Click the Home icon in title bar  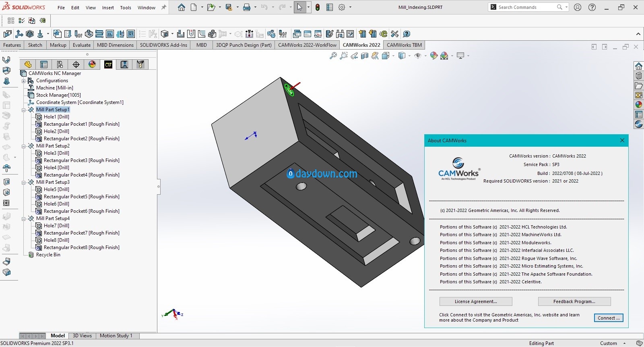(x=182, y=7)
